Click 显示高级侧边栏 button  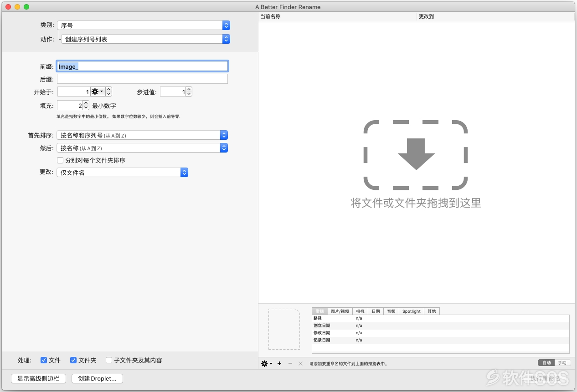click(38, 378)
